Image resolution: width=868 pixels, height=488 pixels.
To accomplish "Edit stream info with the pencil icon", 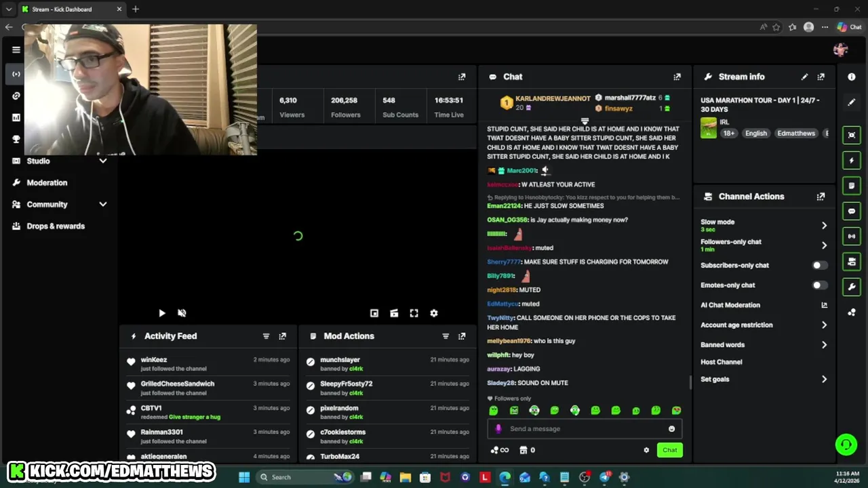I will (x=804, y=77).
